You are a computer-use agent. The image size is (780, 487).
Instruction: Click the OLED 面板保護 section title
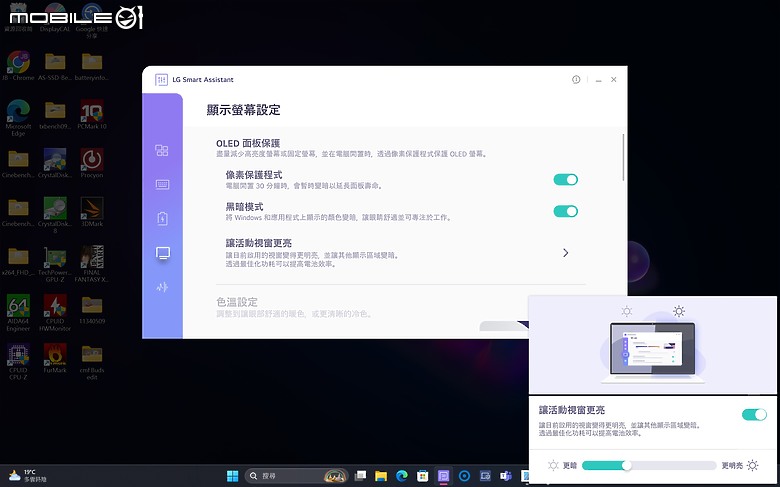pyautogui.click(x=248, y=143)
